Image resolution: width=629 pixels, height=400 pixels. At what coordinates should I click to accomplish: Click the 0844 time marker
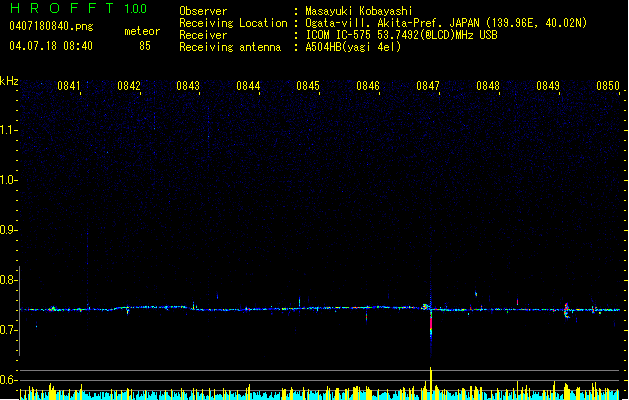coord(248,86)
